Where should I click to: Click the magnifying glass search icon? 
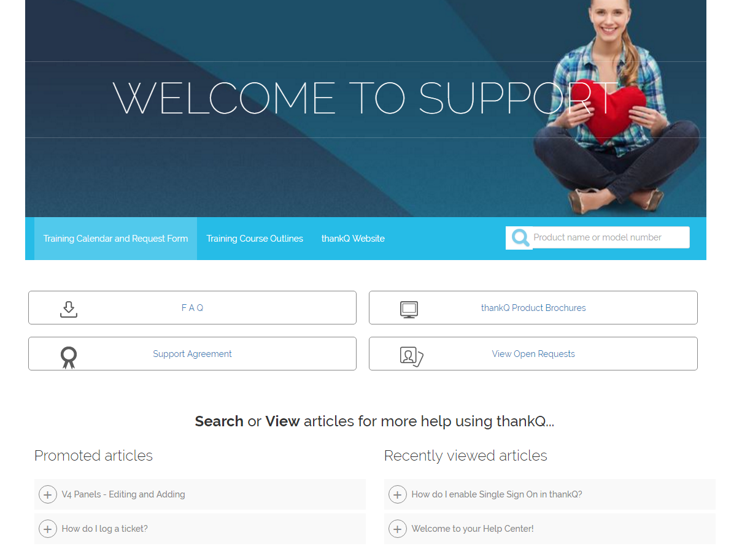click(x=520, y=238)
